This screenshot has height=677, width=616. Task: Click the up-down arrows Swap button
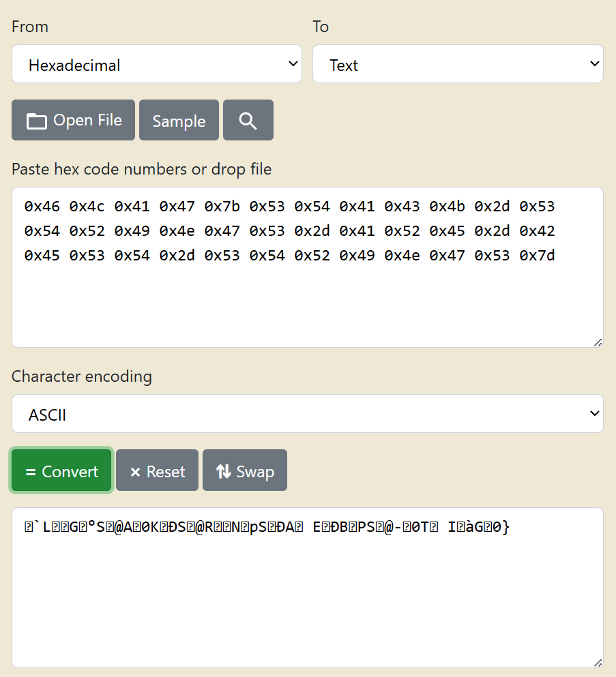pyautogui.click(x=244, y=471)
